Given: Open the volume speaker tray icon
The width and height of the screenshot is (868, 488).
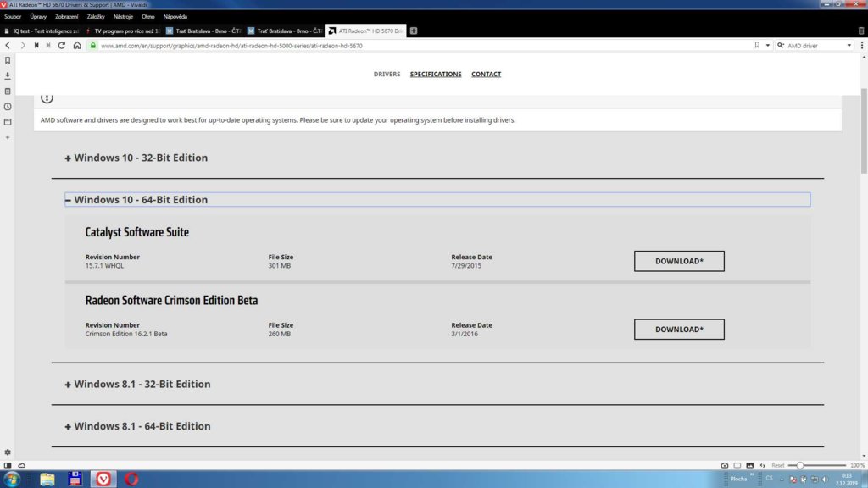Looking at the screenshot, I should pos(825,480).
